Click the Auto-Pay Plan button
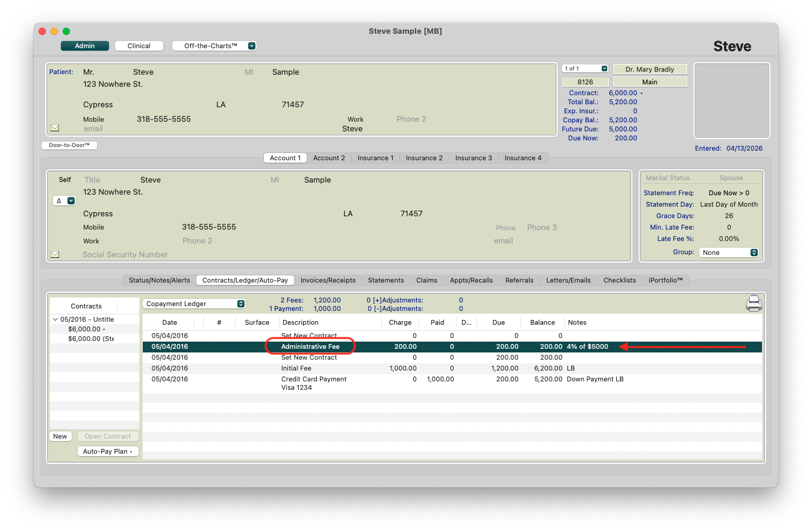This screenshot has height=532, width=812. pos(108,451)
